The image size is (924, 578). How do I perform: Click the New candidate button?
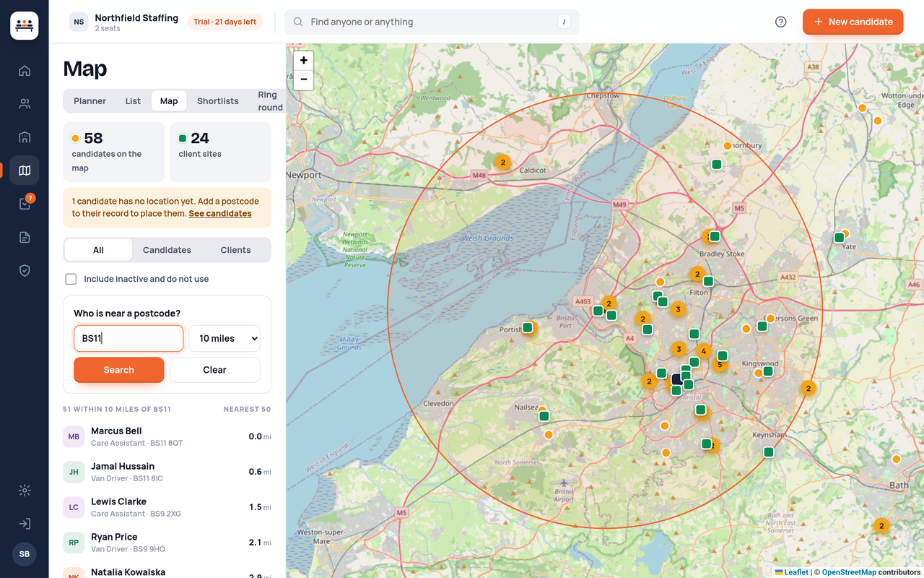pyautogui.click(x=853, y=22)
